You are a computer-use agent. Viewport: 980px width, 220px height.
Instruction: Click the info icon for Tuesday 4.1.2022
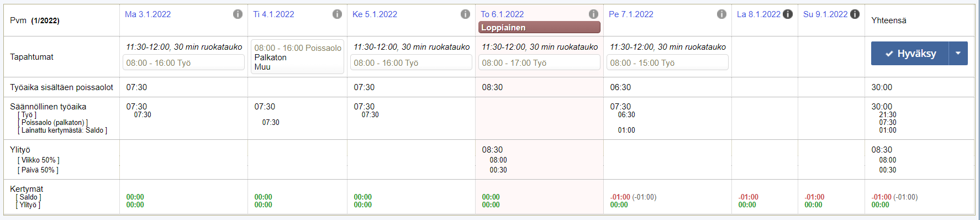pos(337,14)
